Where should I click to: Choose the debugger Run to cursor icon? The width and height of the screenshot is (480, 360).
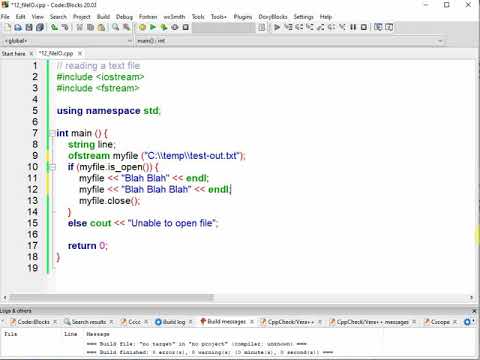coord(288,27)
